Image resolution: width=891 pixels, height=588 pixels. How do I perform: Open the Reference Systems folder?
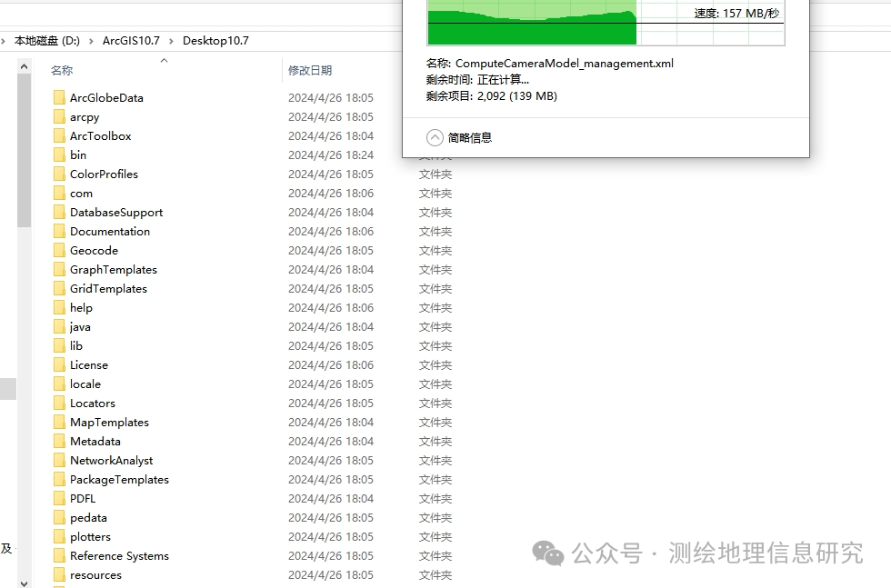tap(119, 555)
